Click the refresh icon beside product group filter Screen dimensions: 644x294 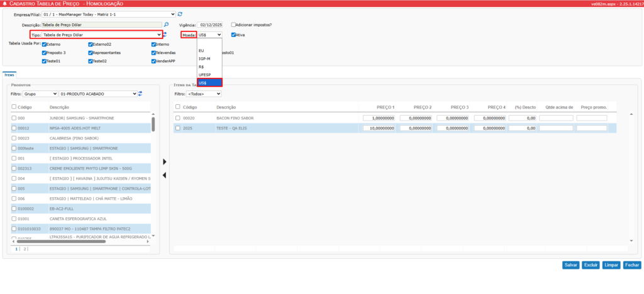[140, 94]
